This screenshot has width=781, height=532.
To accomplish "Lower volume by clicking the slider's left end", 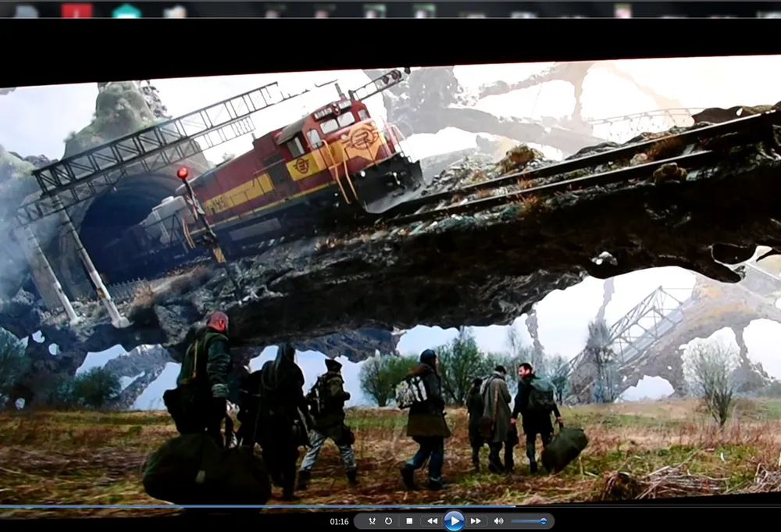I will (x=515, y=521).
